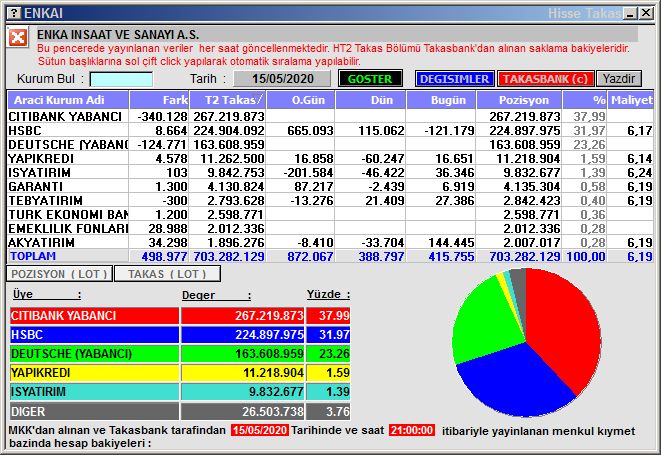Image resolution: width=661 pixels, height=455 pixels.
Task: Minimize the ENKAI window
Action: 630,13
